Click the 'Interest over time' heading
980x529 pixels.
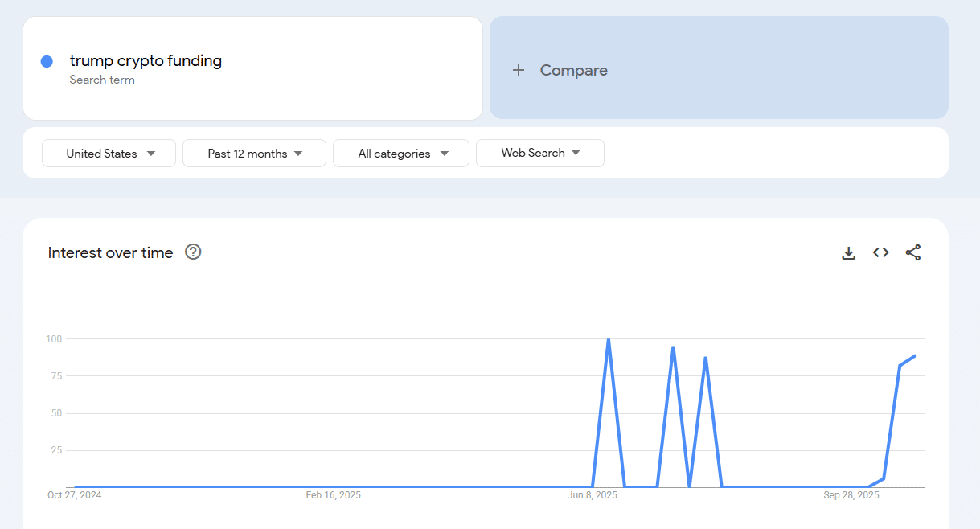110,252
